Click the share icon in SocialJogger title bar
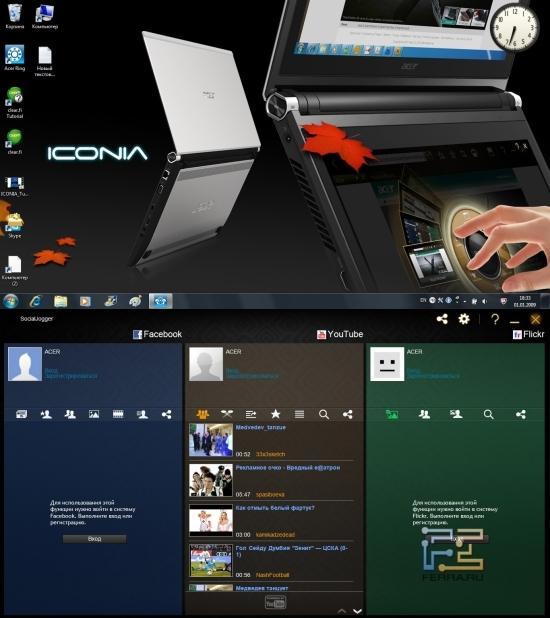Screen dimensions: 550x618 pyautogui.click(x=442, y=319)
